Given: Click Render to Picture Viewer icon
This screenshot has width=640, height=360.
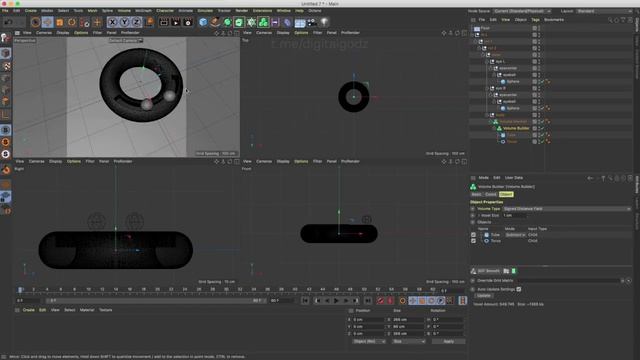Looking at the screenshot, I should pyautogui.click(x=176, y=22).
